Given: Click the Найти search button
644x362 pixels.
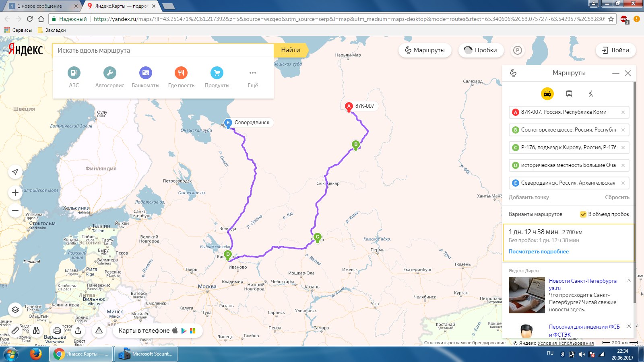Looking at the screenshot, I should (291, 50).
